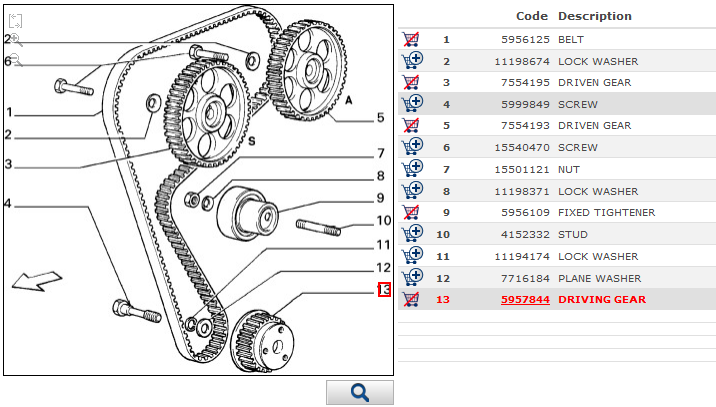Add STUD 4152332 to cart

pyautogui.click(x=411, y=234)
